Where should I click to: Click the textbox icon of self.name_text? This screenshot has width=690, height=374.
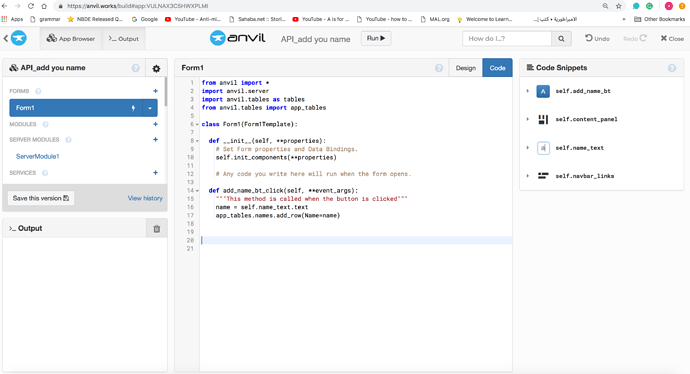(543, 148)
